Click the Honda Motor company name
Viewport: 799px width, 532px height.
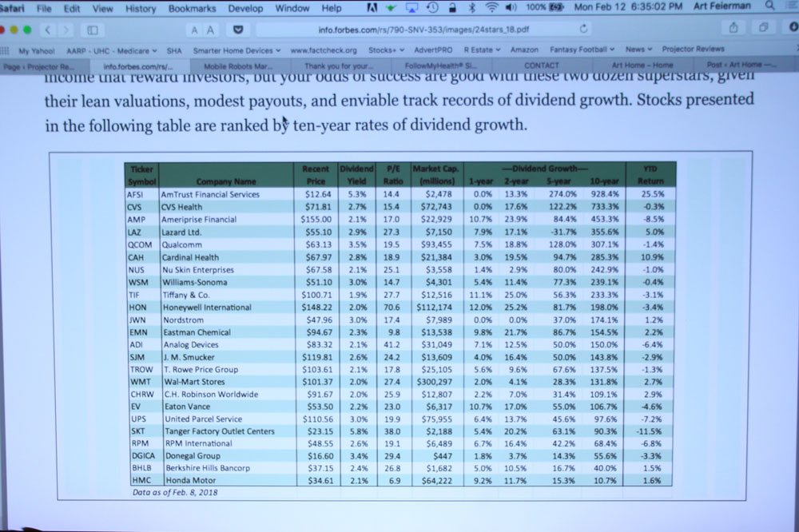tap(191, 480)
